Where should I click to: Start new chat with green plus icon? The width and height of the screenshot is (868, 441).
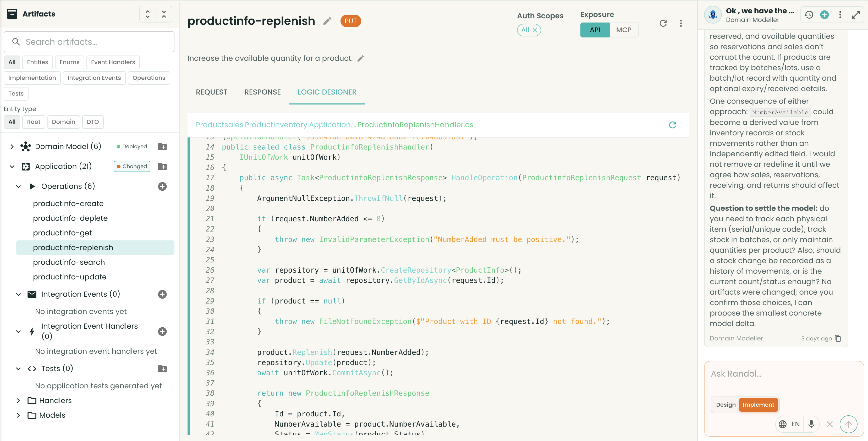pyautogui.click(x=825, y=15)
